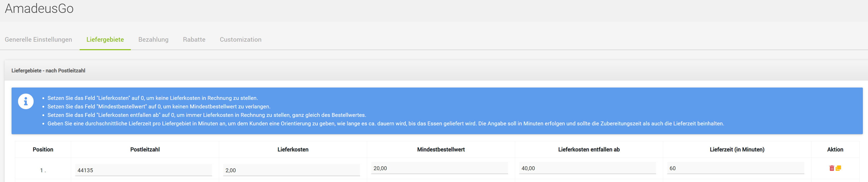Click the Aktion column header
The image size is (868, 182).
[x=835, y=150]
